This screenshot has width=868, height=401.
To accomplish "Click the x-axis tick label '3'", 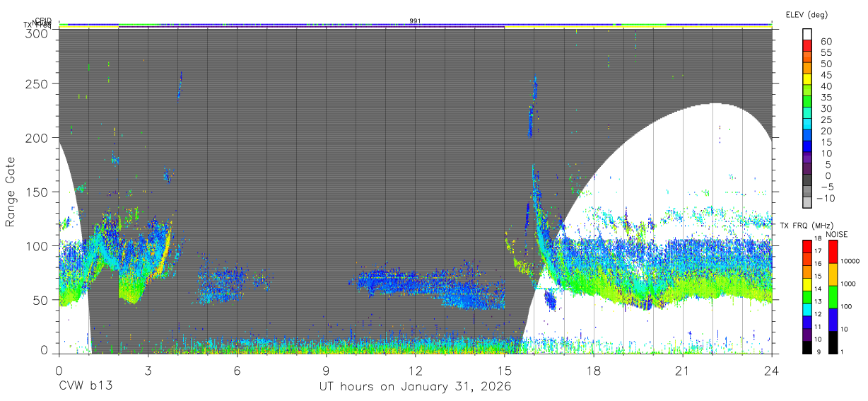I will click(x=148, y=370).
